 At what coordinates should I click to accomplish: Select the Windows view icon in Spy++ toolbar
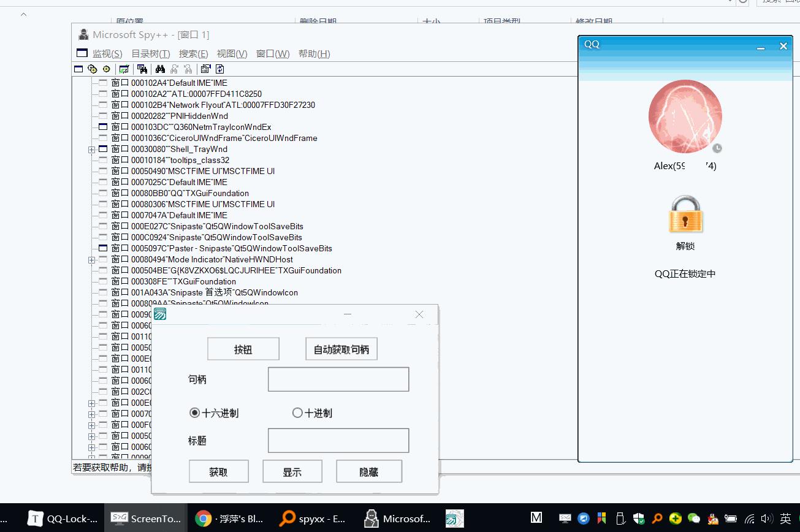(78, 69)
